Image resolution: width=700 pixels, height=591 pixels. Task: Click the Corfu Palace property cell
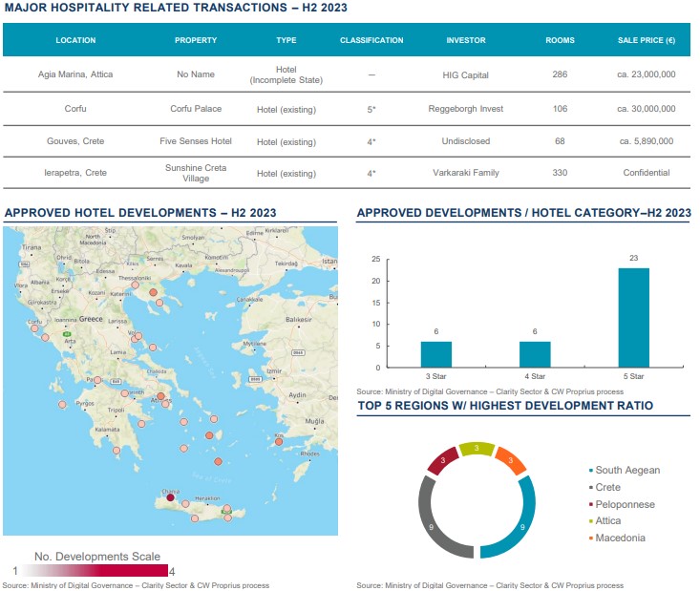click(196, 110)
